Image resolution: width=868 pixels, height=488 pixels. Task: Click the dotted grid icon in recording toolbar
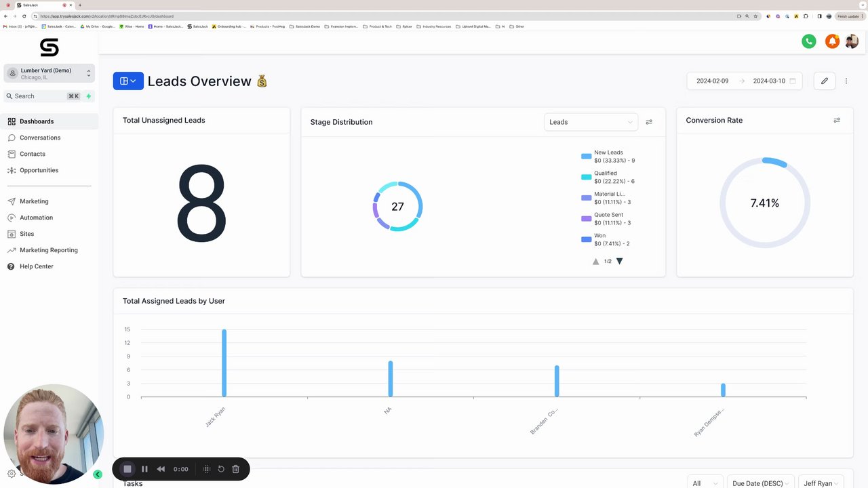[207, 469]
